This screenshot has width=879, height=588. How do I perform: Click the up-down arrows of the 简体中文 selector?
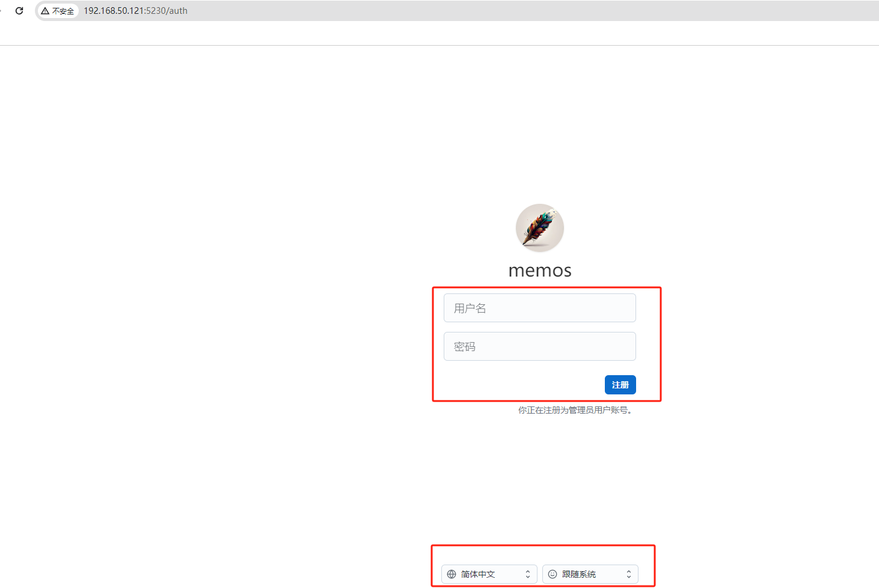point(528,574)
